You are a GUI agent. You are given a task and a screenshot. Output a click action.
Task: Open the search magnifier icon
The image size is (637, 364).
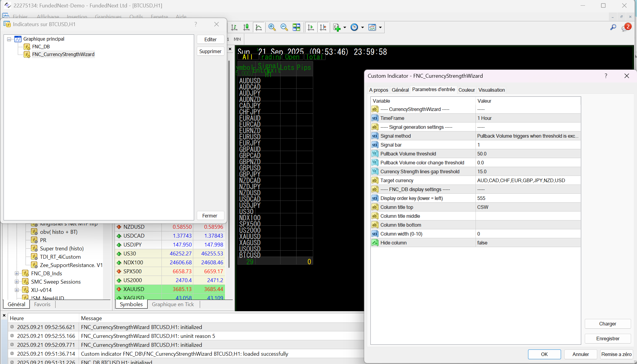click(613, 27)
